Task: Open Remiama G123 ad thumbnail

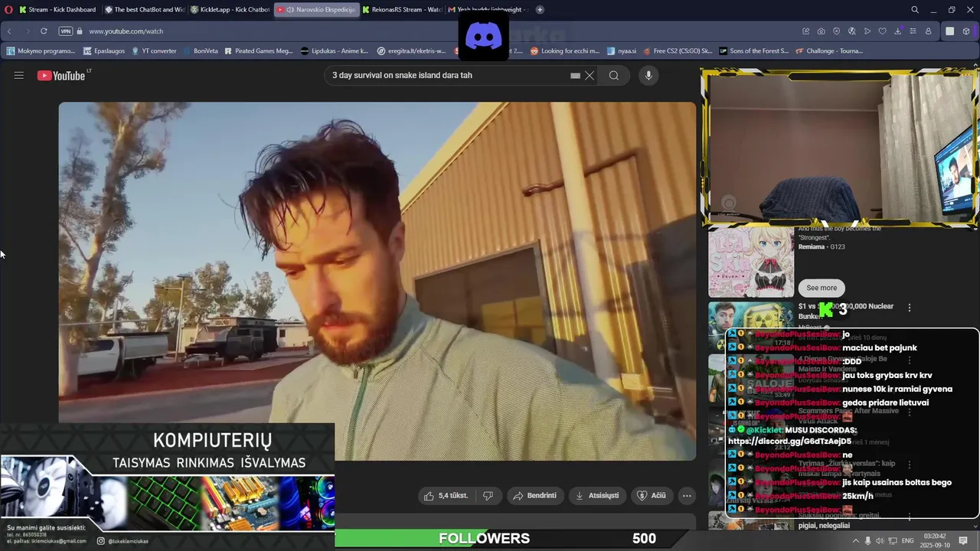Action: pos(751,262)
